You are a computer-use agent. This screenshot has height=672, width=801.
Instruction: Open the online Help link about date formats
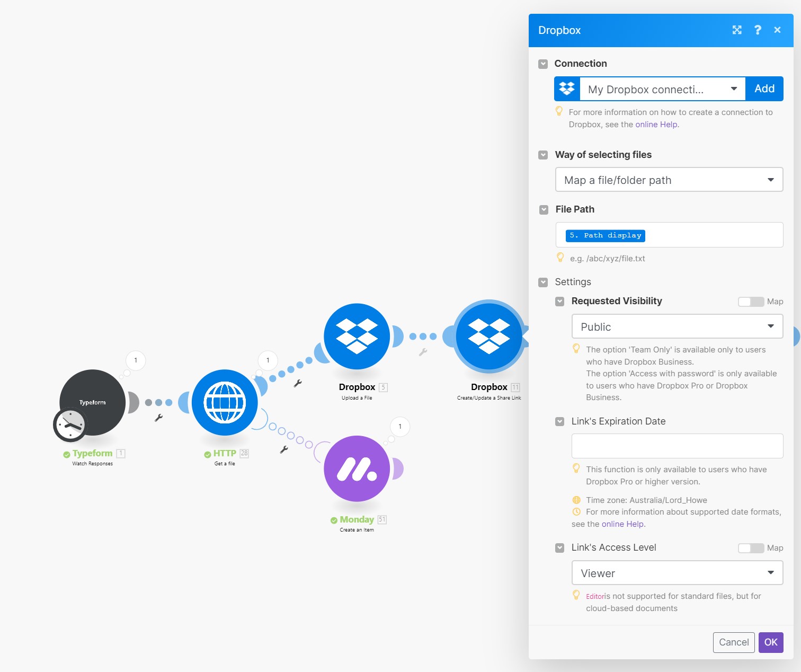tap(622, 524)
